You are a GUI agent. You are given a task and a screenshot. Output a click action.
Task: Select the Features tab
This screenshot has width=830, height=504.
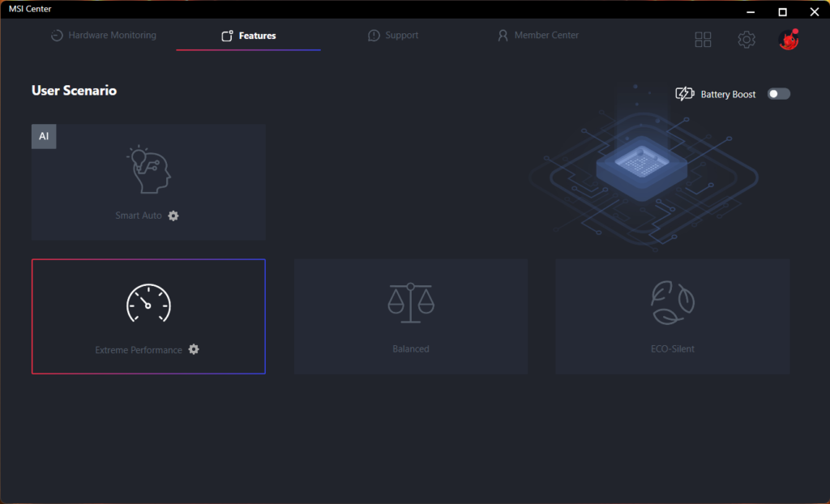249,36
